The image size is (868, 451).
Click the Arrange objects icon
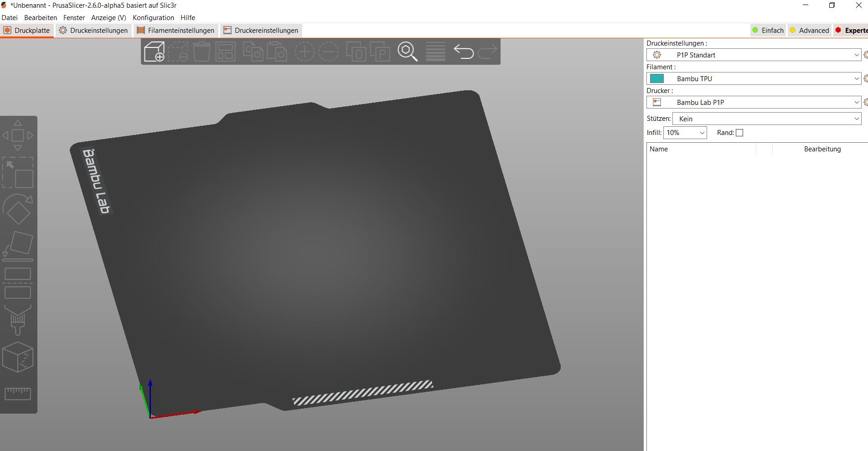pos(225,52)
